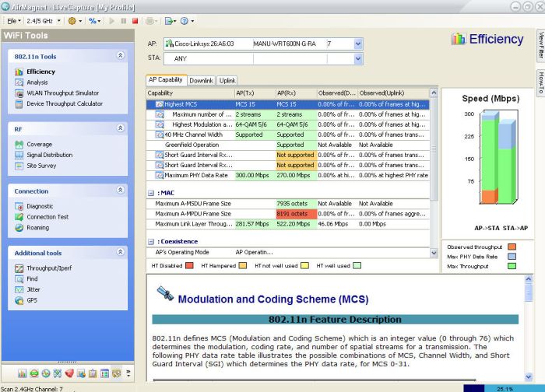The height and width of the screenshot is (392, 545).
Task: Click the red heart icon in bottom bar
Action: coord(69,373)
